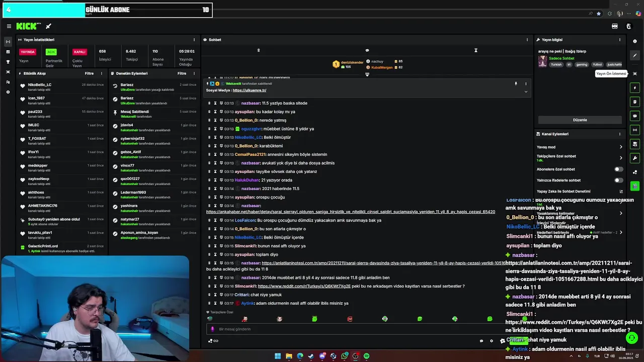This screenshot has height=362, width=644.
Task: Click the Turkish tag in Yayın bilgisi
Action: pos(556,64)
